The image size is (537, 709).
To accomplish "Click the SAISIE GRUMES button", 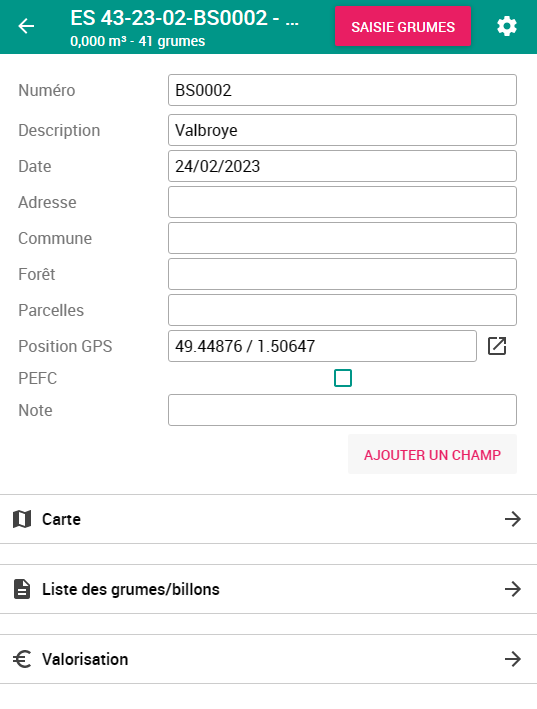I will [403, 26].
